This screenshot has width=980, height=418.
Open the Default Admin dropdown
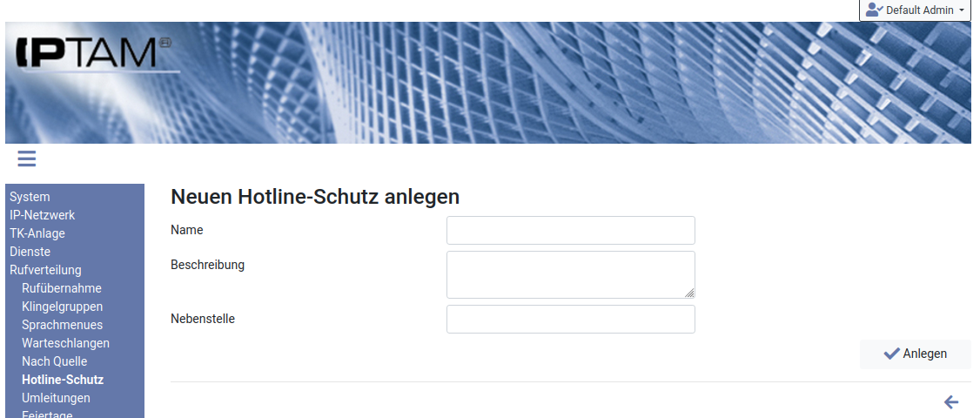pyautogui.click(x=915, y=10)
